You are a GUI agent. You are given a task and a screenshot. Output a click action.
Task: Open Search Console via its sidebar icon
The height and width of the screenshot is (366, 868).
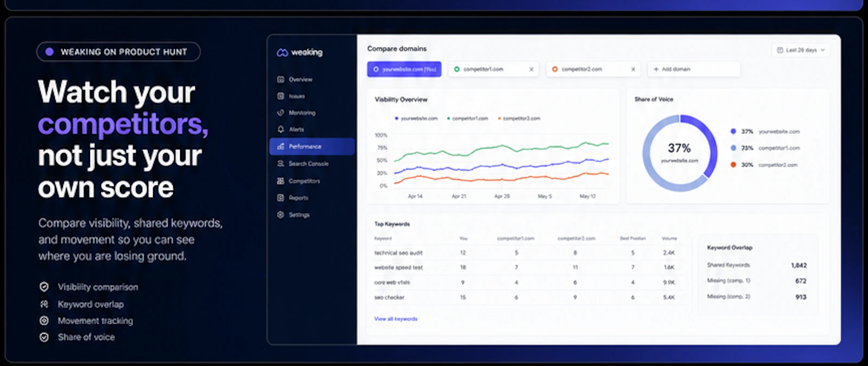tap(280, 163)
